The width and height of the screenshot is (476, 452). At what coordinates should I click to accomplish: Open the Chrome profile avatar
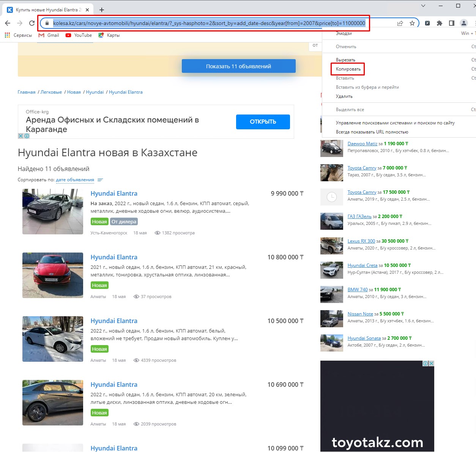(464, 23)
